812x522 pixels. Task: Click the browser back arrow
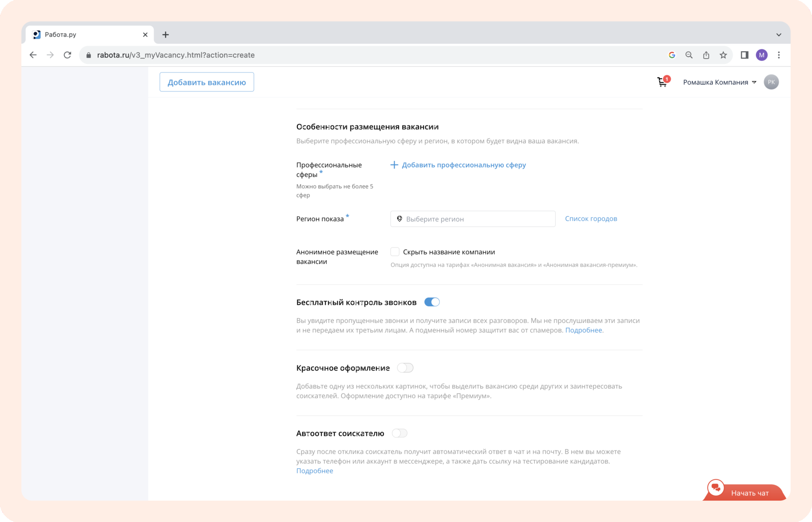tap(33, 55)
